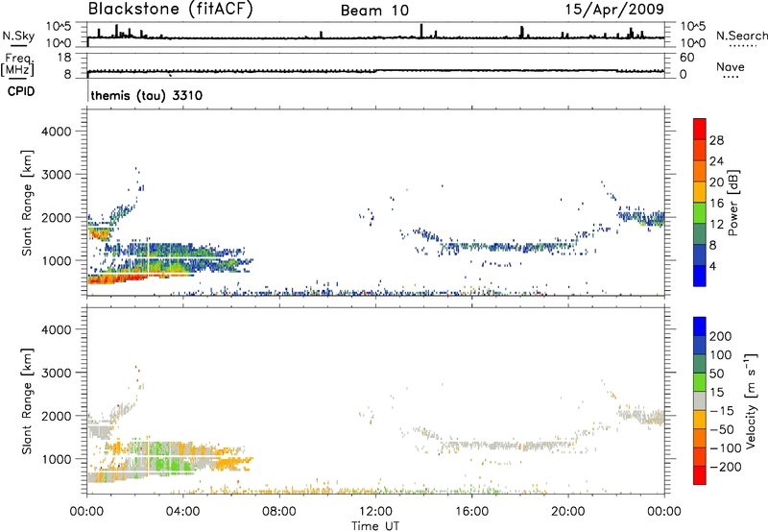
Task: Click the "20" power colorbar tick label
Action: coord(716,182)
